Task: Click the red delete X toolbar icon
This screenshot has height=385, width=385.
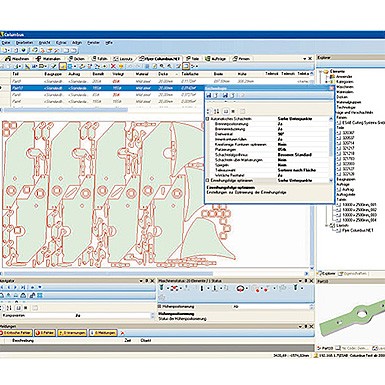Action: coord(113,66)
